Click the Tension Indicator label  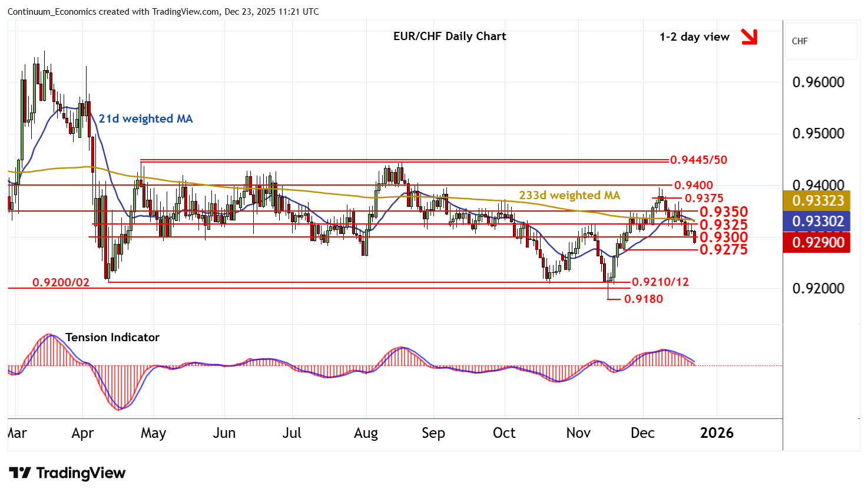pyautogui.click(x=112, y=338)
